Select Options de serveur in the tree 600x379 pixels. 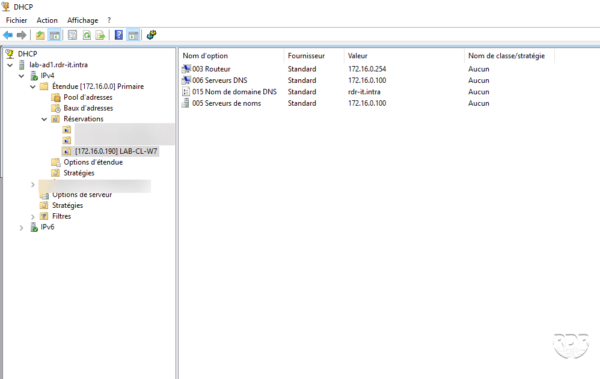click(82, 194)
